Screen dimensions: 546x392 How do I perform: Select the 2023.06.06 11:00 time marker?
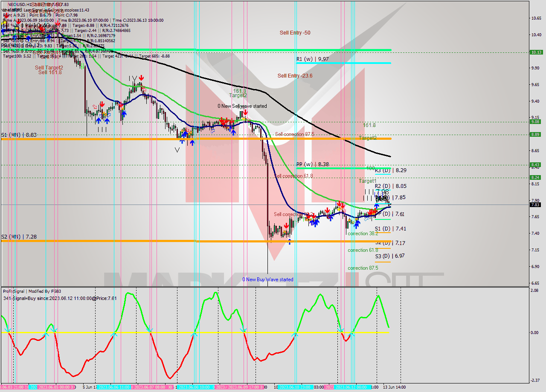(x=113, y=387)
